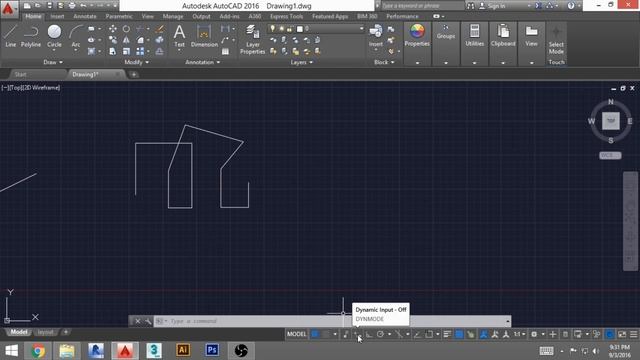The image size is (640, 360).
Task: Click the keyword search field
Action: (422, 6)
